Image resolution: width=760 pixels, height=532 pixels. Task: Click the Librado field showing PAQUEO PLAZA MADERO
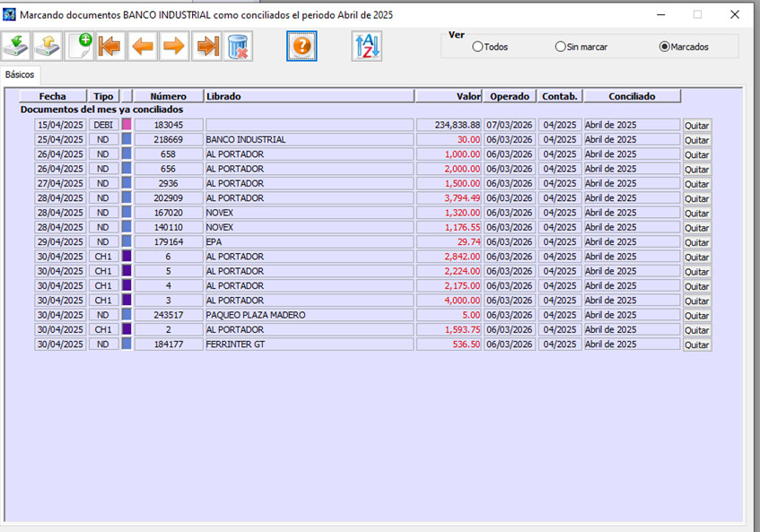point(309,315)
